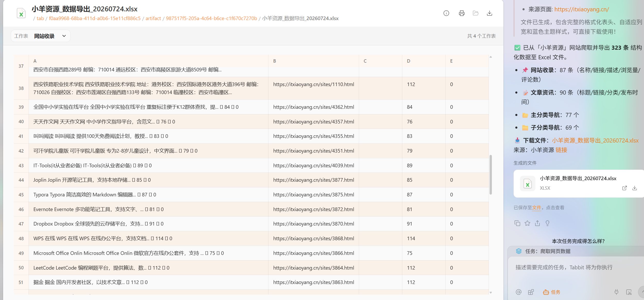Copy the assistant's reply
This screenshot has height=300, width=644.
point(517,223)
